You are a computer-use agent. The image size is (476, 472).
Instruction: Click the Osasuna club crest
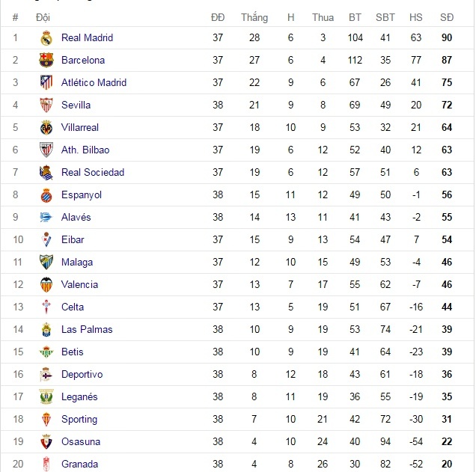(46, 442)
